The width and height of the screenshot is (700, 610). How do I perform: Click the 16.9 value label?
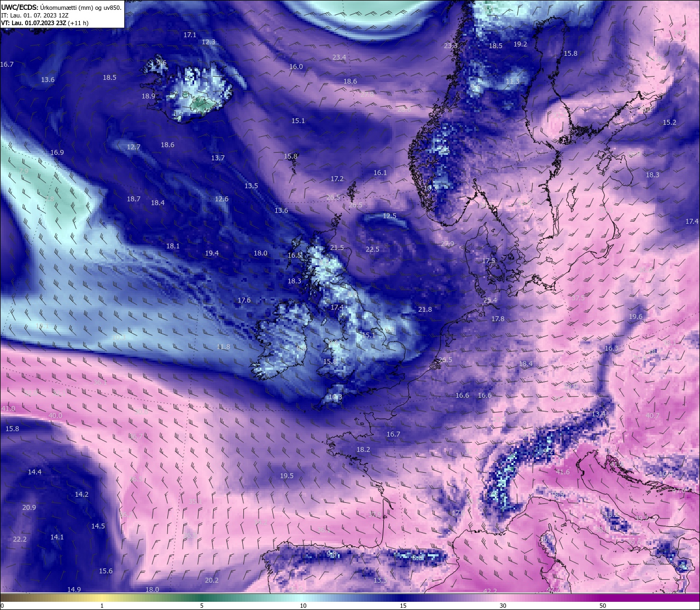[57, 153]
